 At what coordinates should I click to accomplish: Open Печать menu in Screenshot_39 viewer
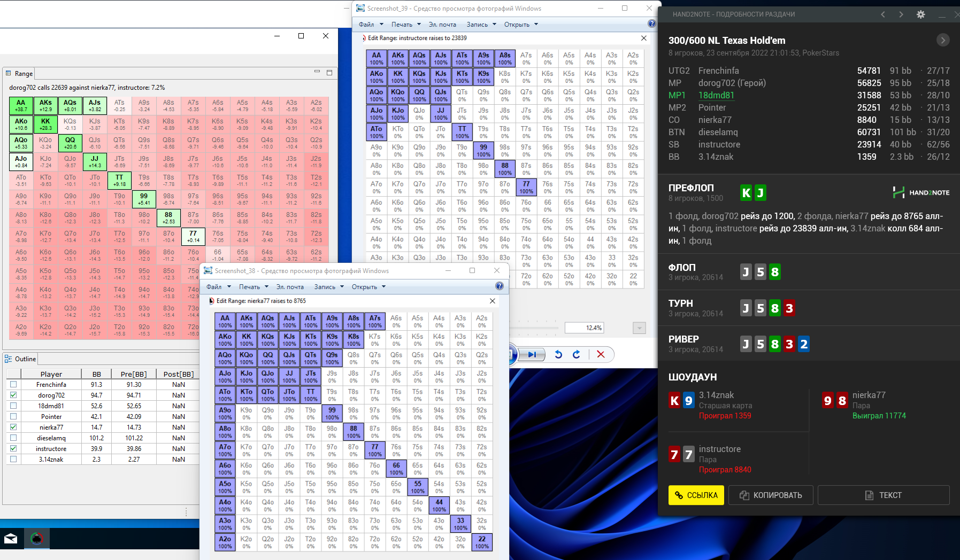(x=406, y=24)
